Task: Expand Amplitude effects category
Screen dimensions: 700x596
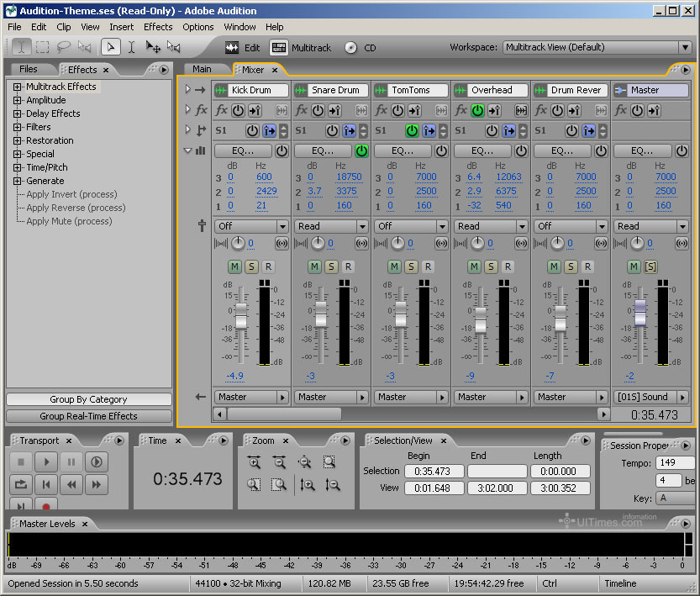Action: click(x=17, y=100)
